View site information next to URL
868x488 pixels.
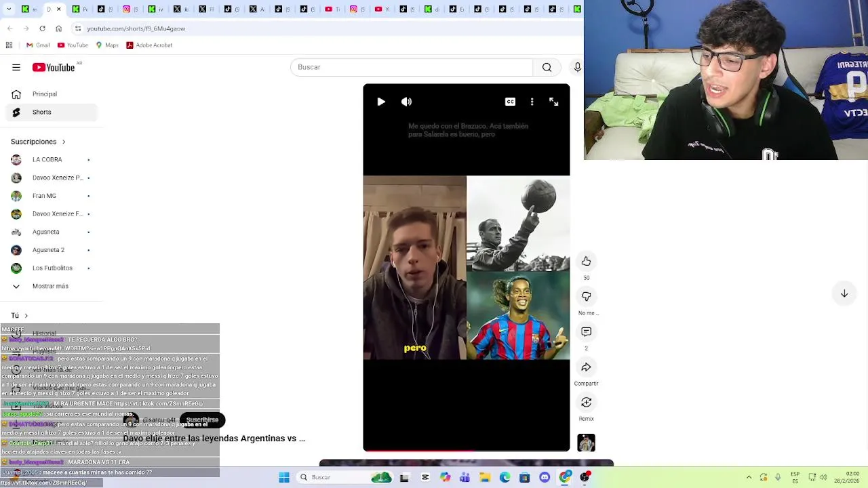tap(78, 28)
